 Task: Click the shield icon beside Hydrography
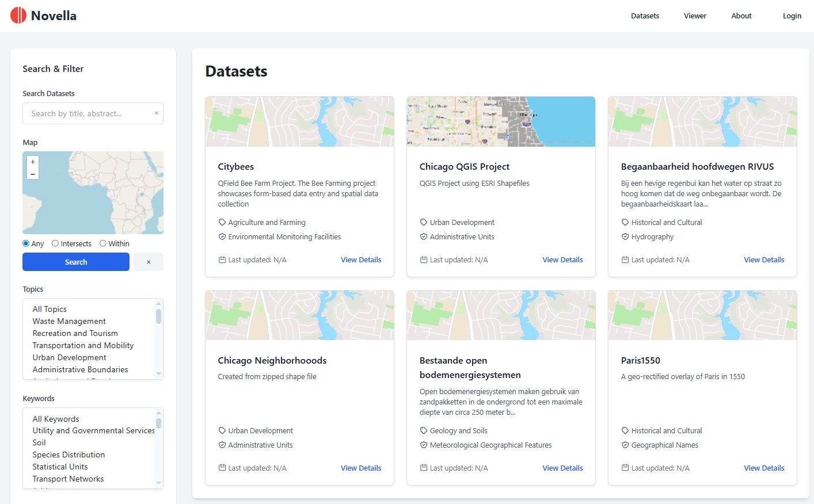pos(625,237)
